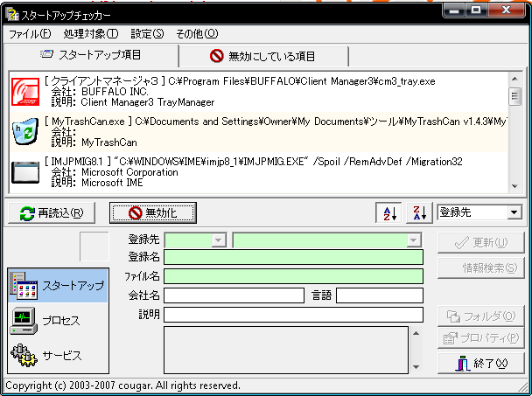Click the empty icon preview box
This screenshot has width=532, height=396.
tap(94, 247)
